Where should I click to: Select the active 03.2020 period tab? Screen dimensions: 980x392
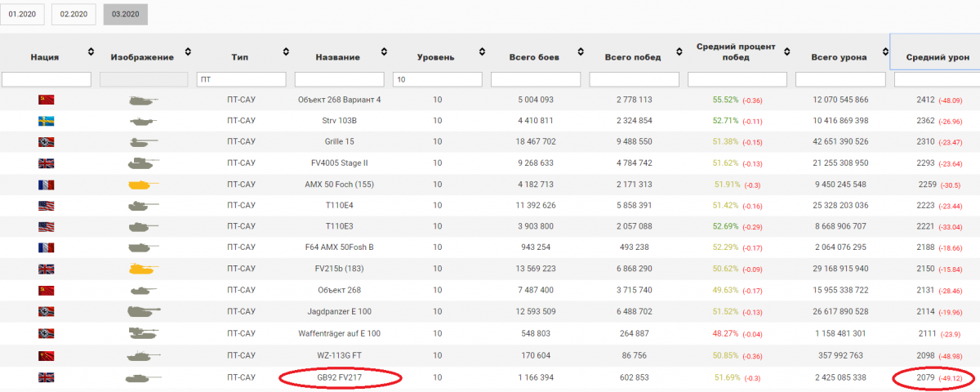(x=125, y=14)
